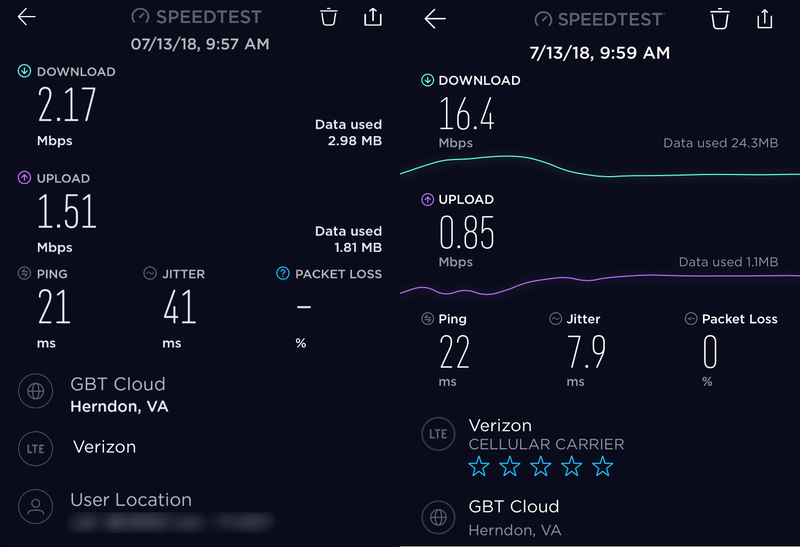Share the 9:59 AM speed result
Viewport: 800px width, 547px height.
point(764,19)
